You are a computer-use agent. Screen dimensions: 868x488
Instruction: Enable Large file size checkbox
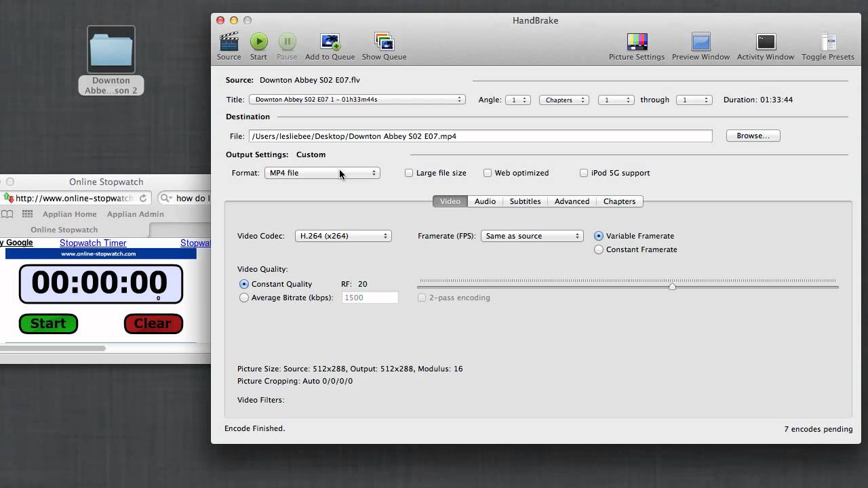pyautogui.click(x=409, y=173)
